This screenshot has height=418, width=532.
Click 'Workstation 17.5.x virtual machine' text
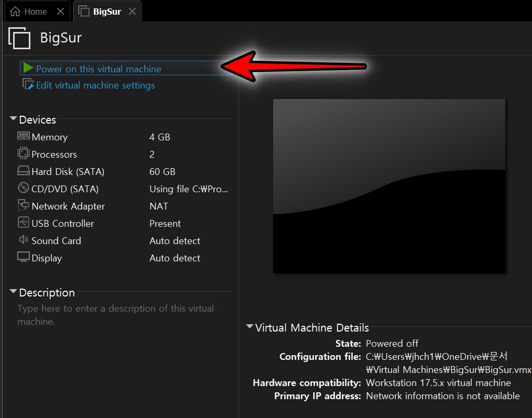(x=438, y=383)
